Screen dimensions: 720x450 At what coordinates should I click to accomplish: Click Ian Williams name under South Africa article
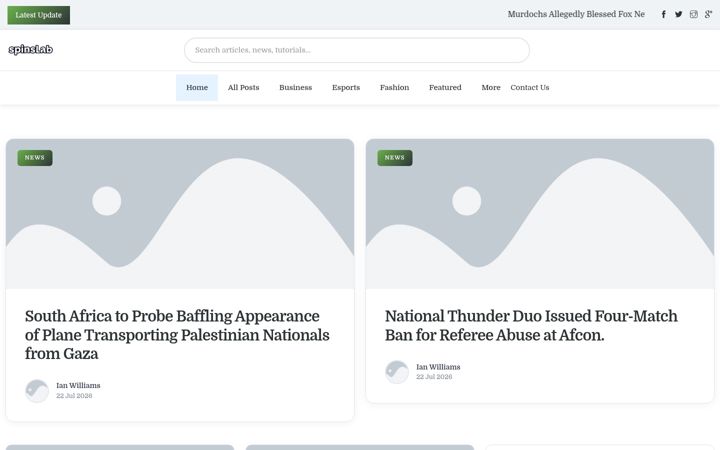(78, 385)
